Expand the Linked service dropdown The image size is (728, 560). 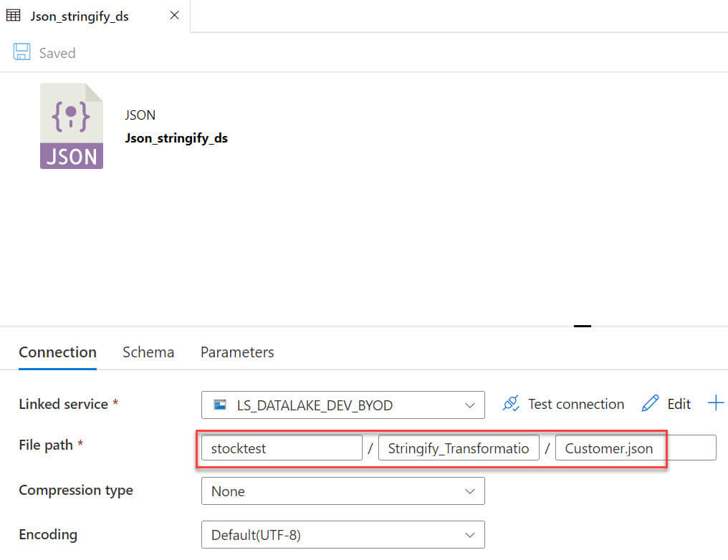click(469, 405)
